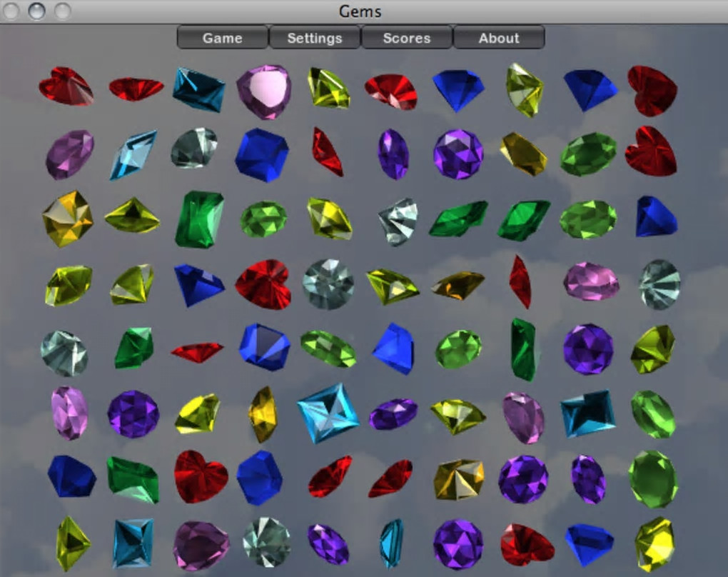The height and width of the screenshot is (577, 728).
Task: Select the teal rectangular gem in the top row
Action: coord(198,90)
